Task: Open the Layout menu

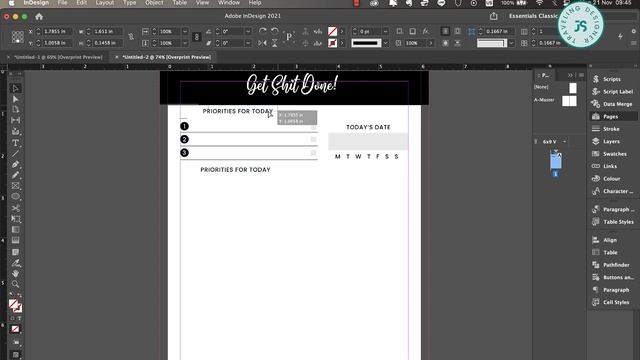Action: click(105, 3)
